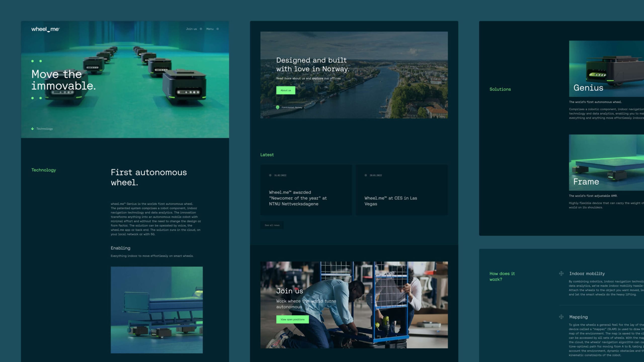This screenshot has width=644, height=362.
Task: Follow the Technology scroll link in hero
Action: [x=45, y=129]
